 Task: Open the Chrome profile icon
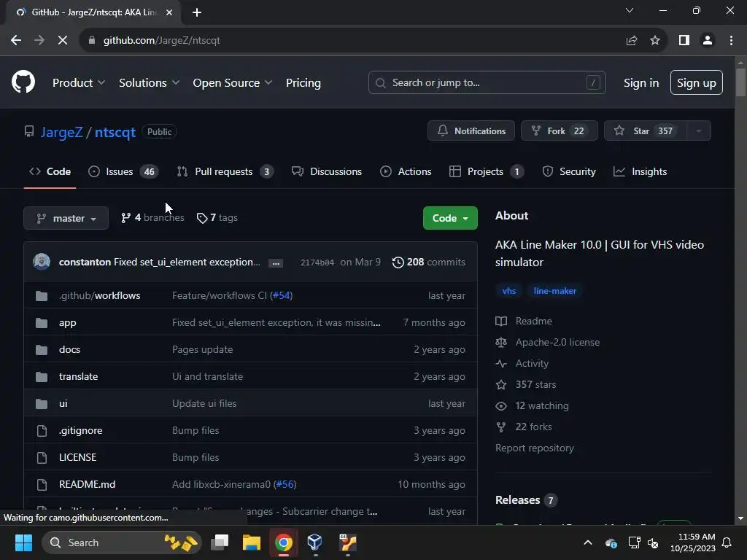coord(708,41)
